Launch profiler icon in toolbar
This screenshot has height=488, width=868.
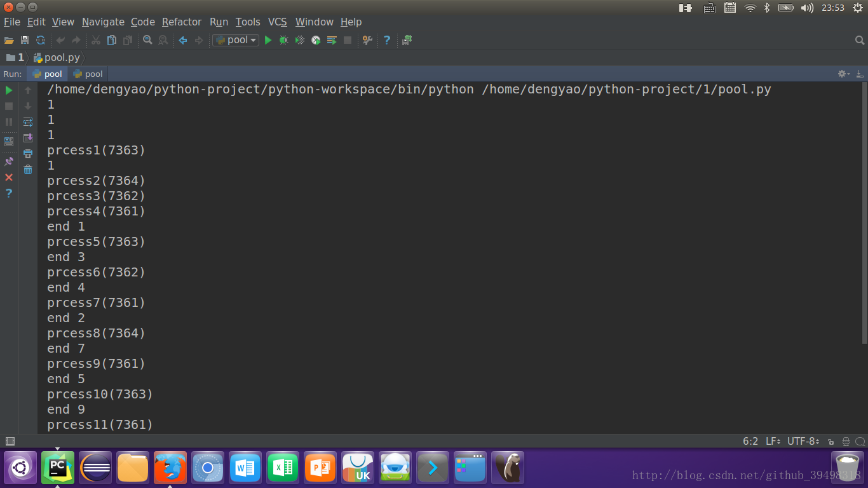click(x=316, y=40)
